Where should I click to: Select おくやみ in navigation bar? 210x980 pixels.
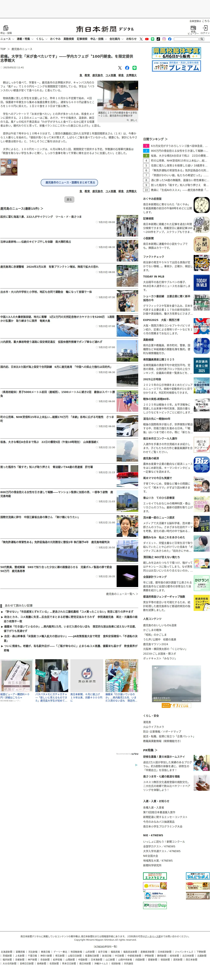pyautogui.click(x=55, y=39)
